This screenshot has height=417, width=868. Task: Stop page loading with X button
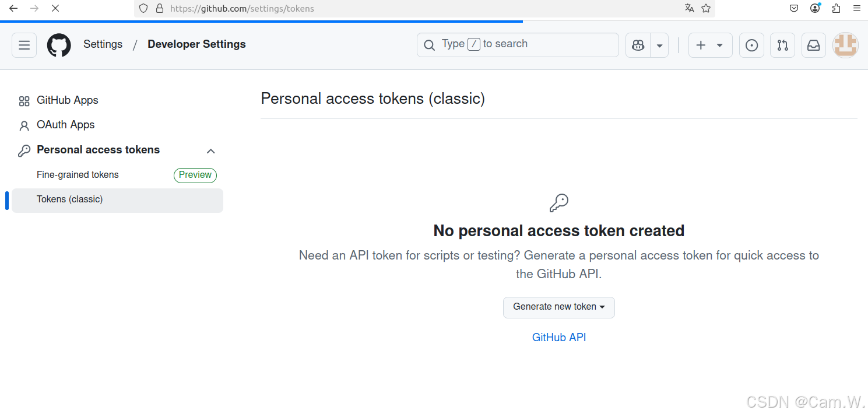pos(54,9)
